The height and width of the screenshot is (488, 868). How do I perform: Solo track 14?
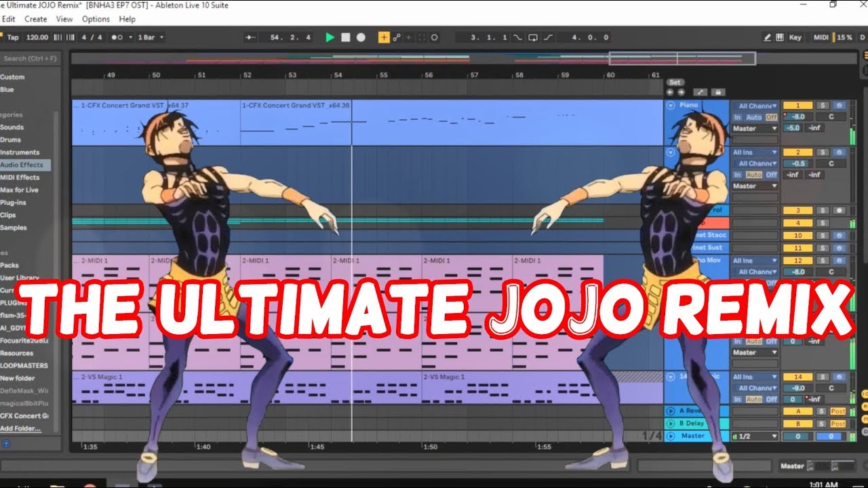823,377
